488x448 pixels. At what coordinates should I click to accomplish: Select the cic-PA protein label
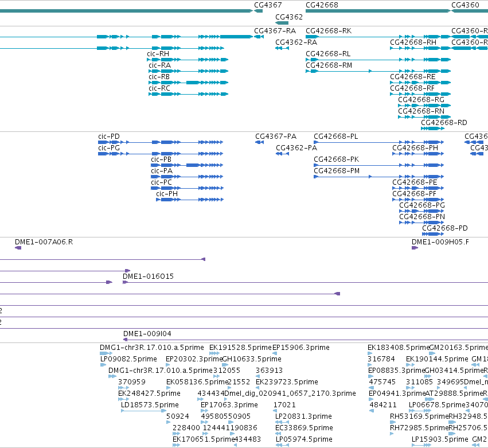pyautogui.click(x=162, y=171)
